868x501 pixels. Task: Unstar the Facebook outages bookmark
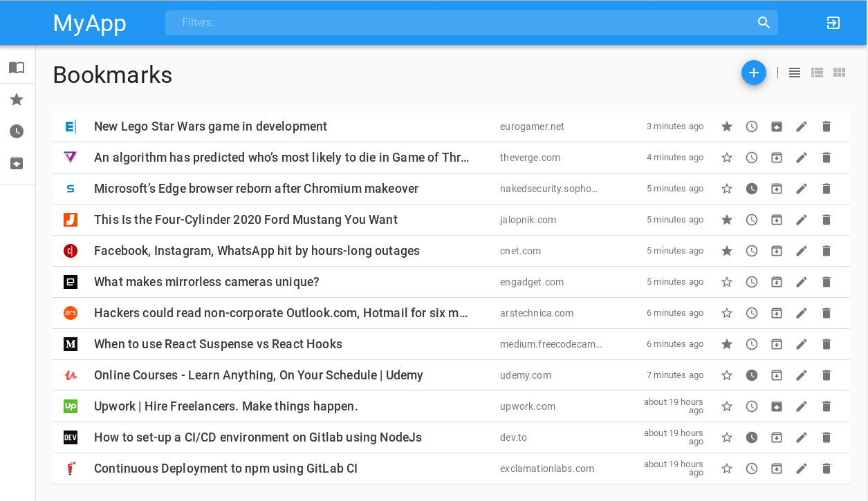[727, 251]
